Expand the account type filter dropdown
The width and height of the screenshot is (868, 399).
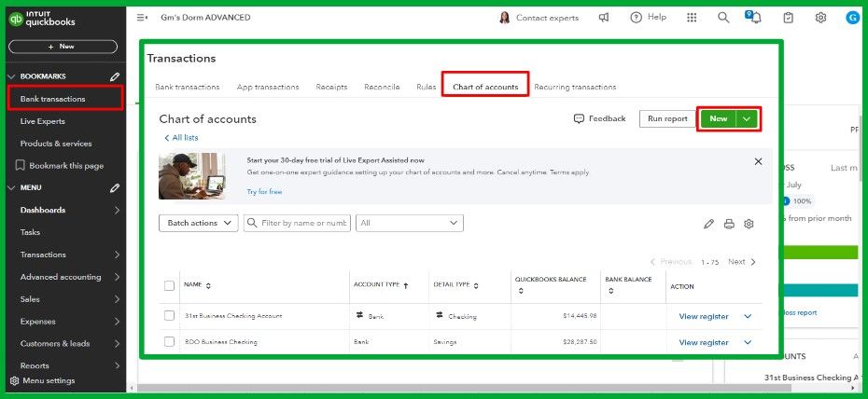(x=410, y=223)
